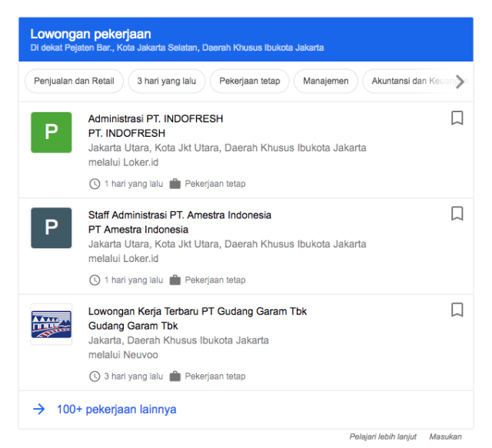This screenshot has width=492, height=448.
Task: Click melalui Neuvoo source text
Action: [x=123, y=355]
